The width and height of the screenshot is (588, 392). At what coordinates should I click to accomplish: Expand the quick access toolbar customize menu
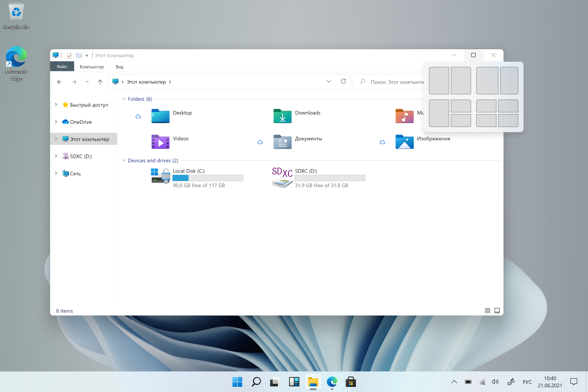pos(86,55)
